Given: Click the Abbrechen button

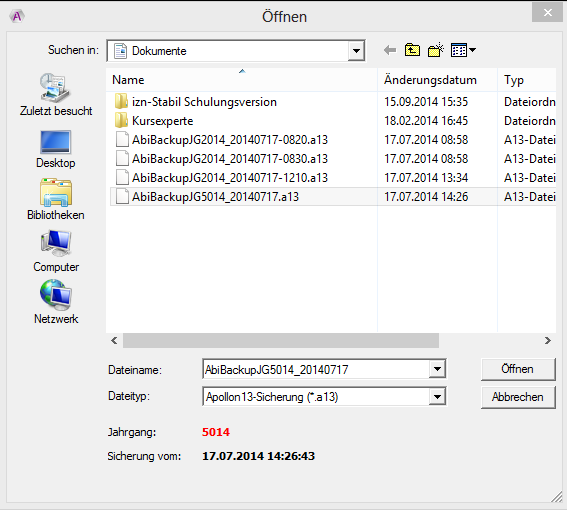Looking at the screenshot, I should coord(518,397).
